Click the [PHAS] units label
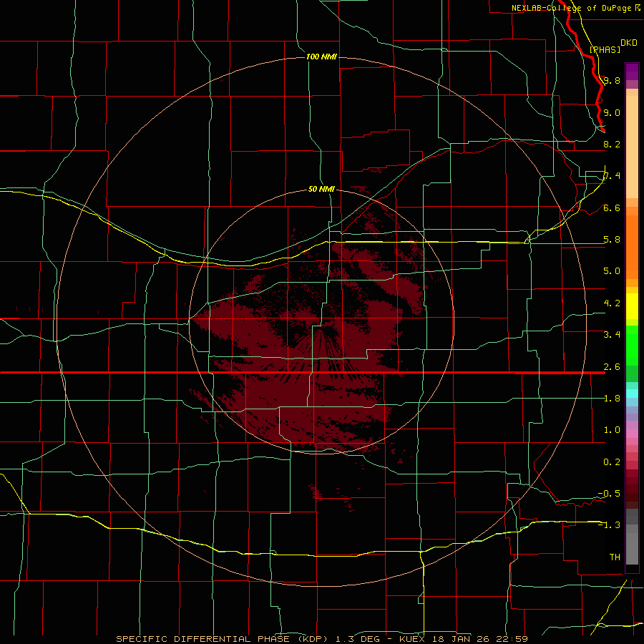Image resolution: width=644 pixels, height=644 pixels. (605, 49)
